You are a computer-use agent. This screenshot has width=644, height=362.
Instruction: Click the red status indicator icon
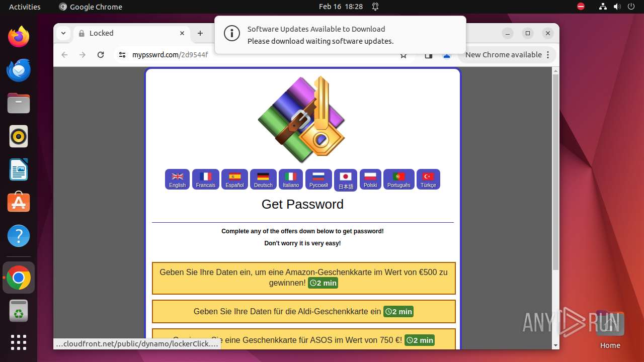click(x=581, y=7)
